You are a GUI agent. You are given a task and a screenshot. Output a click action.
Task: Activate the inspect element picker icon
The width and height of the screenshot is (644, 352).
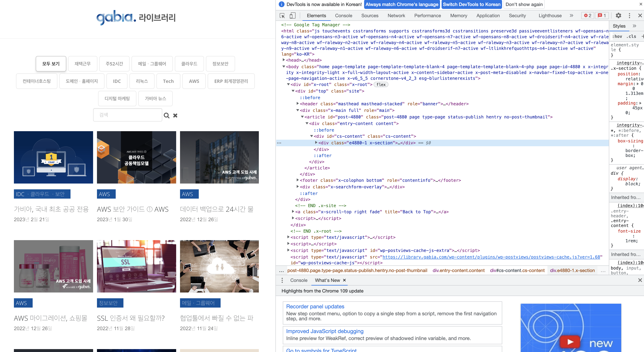tap(282, 16)
